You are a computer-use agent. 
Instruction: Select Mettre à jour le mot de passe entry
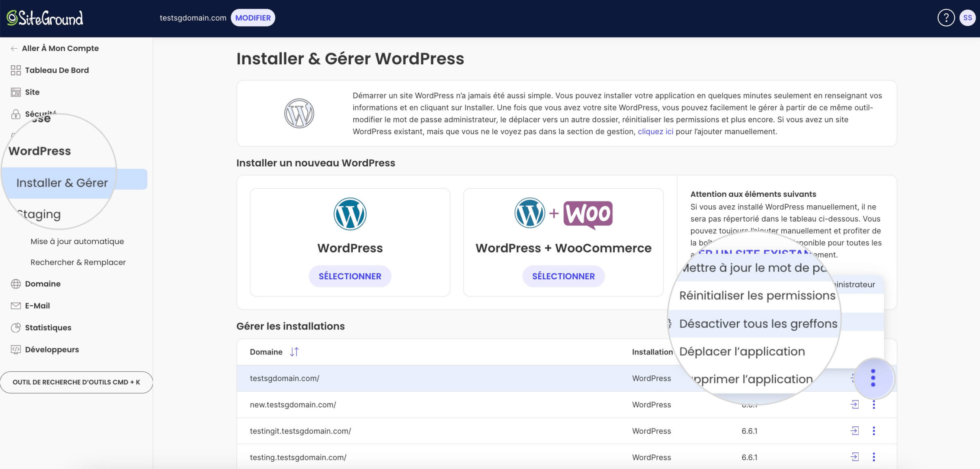(x=754, y=267)
